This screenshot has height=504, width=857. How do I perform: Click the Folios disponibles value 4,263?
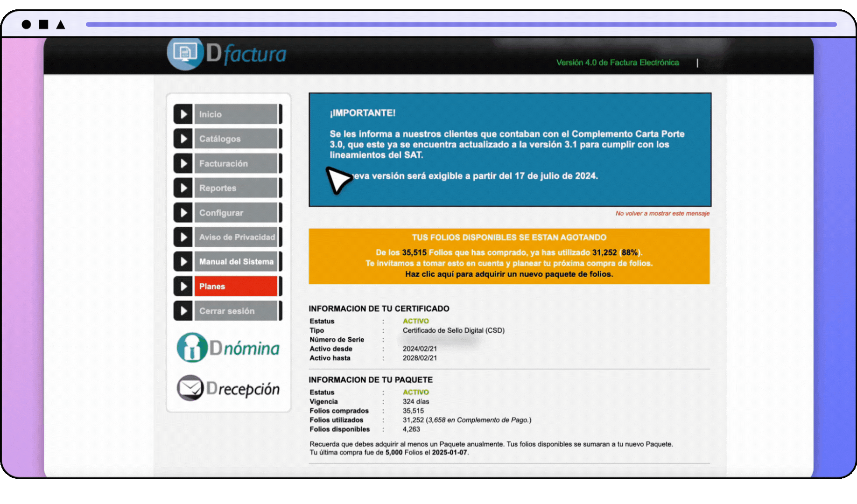411,429
